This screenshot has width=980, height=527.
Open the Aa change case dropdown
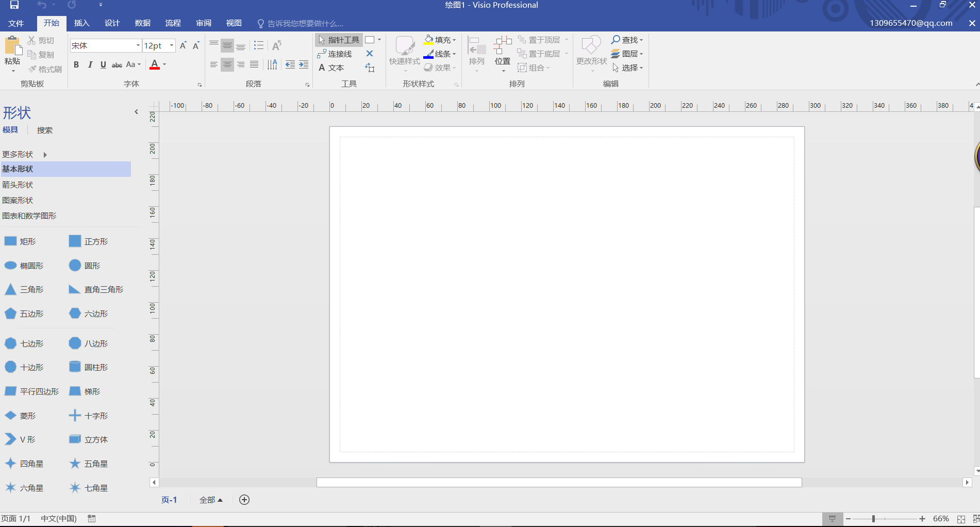pos(133,64)
